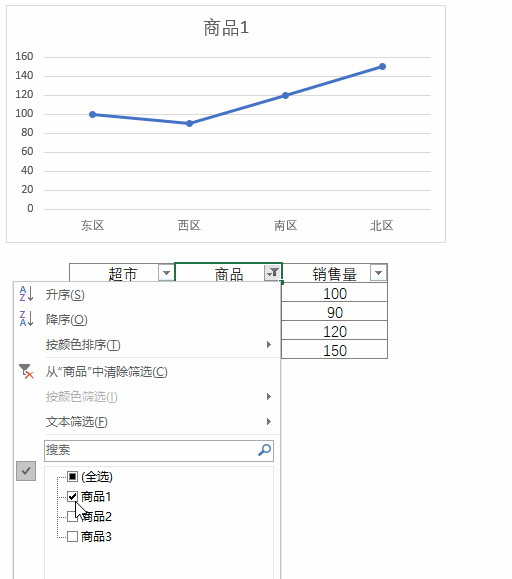Click the gray checkmark selection button
Viewport: 512px width, 579px height.
tap(26, 471)
